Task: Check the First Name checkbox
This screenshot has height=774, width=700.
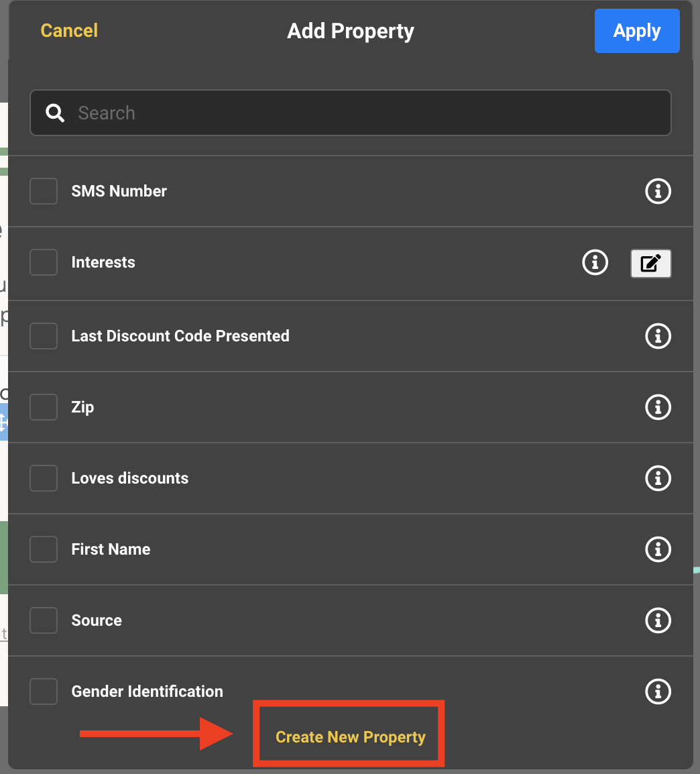Action: 44,549
